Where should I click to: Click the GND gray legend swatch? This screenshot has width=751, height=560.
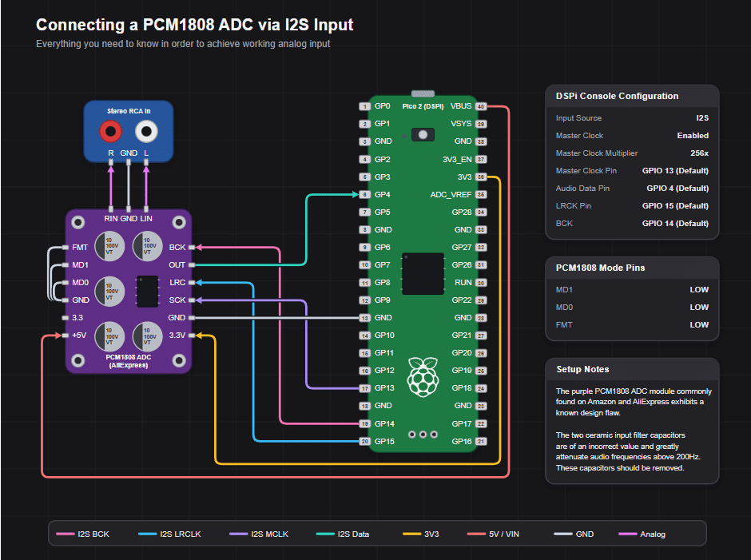[563, 534]
